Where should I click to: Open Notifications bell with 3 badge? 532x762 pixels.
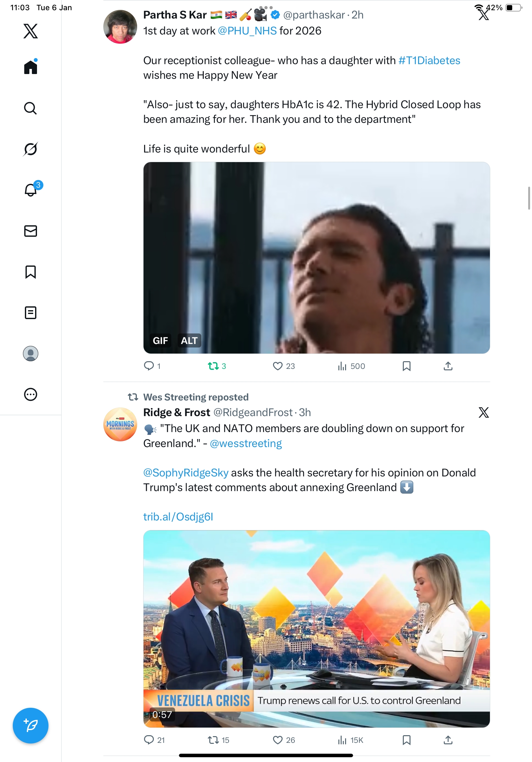tap(31, 190)
